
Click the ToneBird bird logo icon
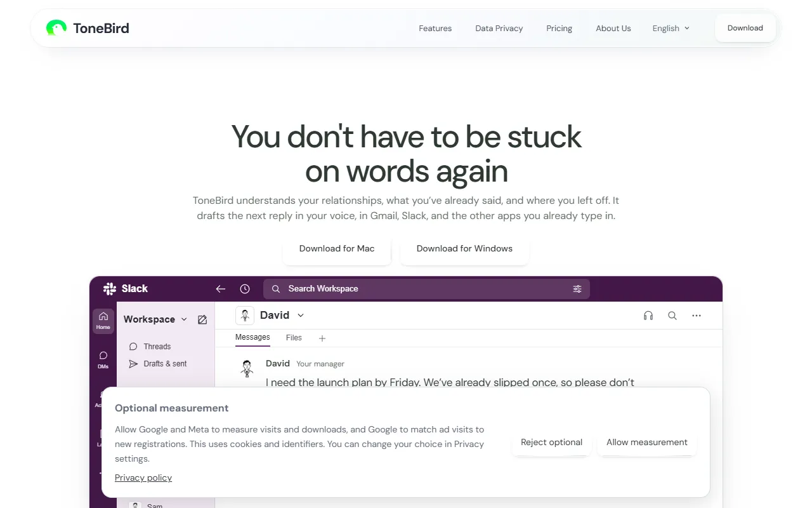tap(56, 28)
